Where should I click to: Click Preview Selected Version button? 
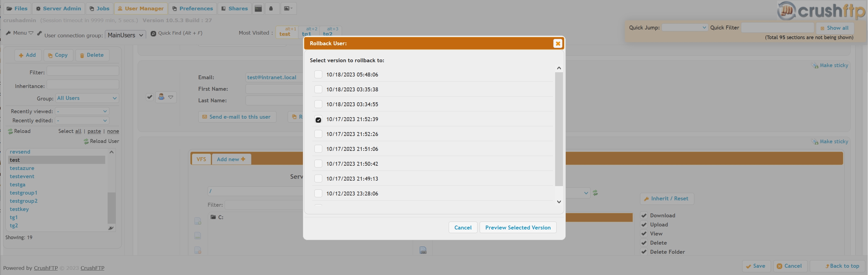pyautogui.click(x=518, y=227)
